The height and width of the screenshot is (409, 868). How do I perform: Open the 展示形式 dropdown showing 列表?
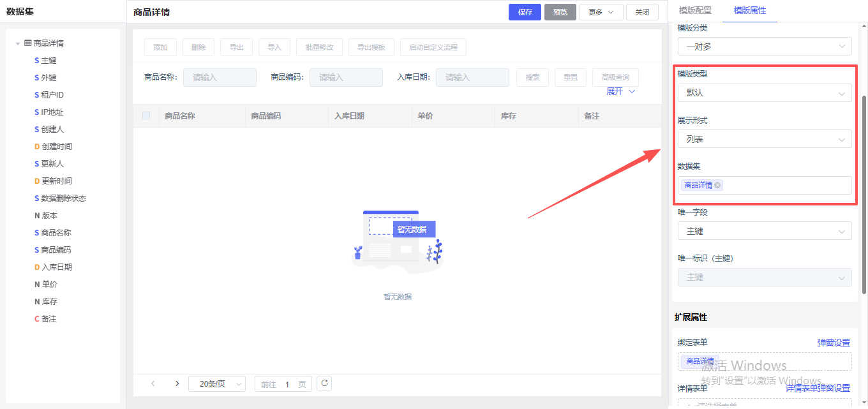[x=764, y=139]
